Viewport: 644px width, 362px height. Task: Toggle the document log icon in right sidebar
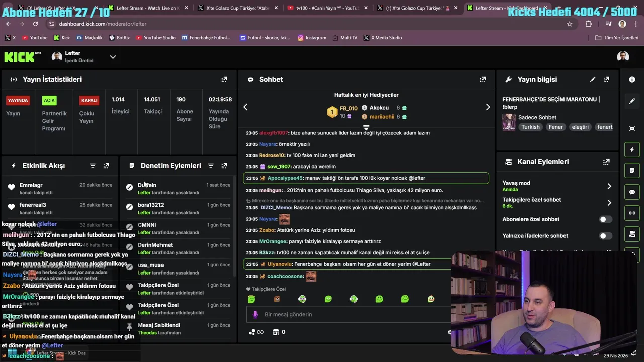coord(632,171)
